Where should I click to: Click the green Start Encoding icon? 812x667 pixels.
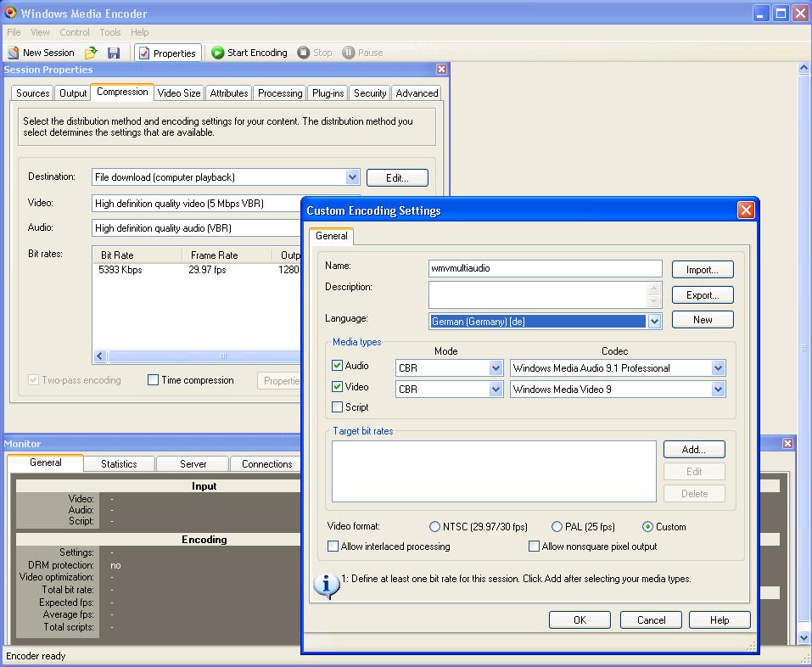(217, 53)
